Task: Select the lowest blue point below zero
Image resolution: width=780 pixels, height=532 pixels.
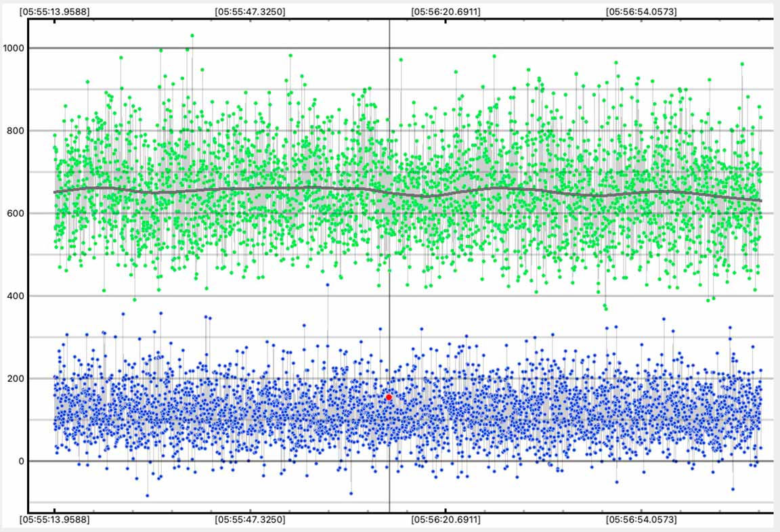Action: 147,495
